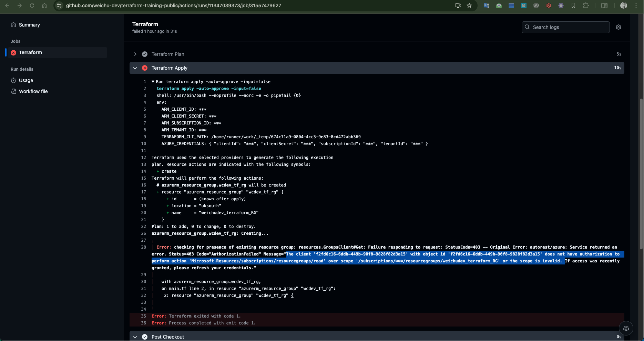Viewport: 644px width, 341px height.
Task: Click 'failed 1 hour ago in 31s' status text
Action: point(155,31)
